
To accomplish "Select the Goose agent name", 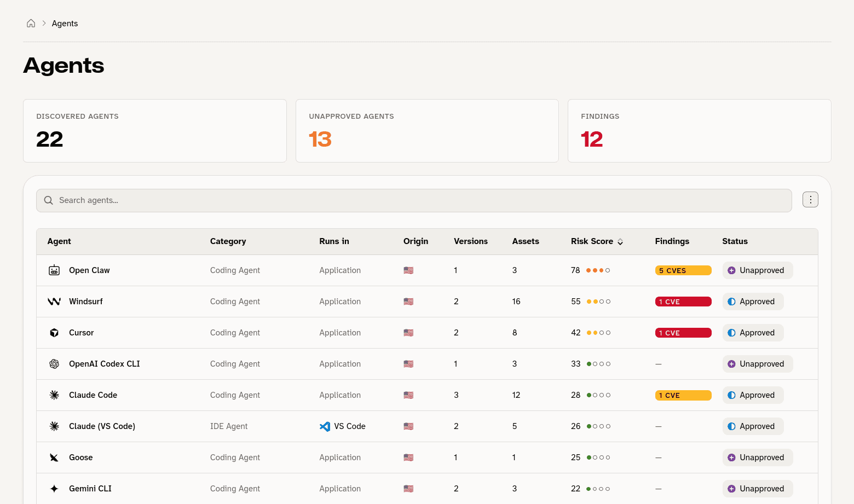I will pos(81,457).
